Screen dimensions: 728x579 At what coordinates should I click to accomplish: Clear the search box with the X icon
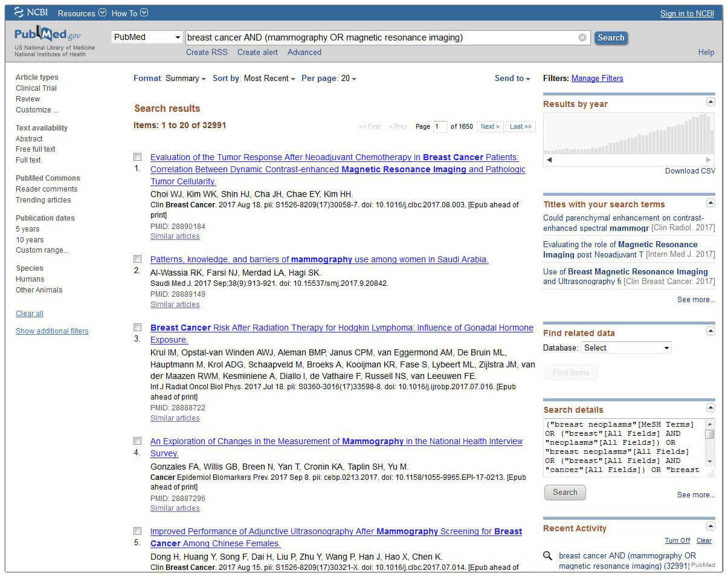tap(582, 37)
